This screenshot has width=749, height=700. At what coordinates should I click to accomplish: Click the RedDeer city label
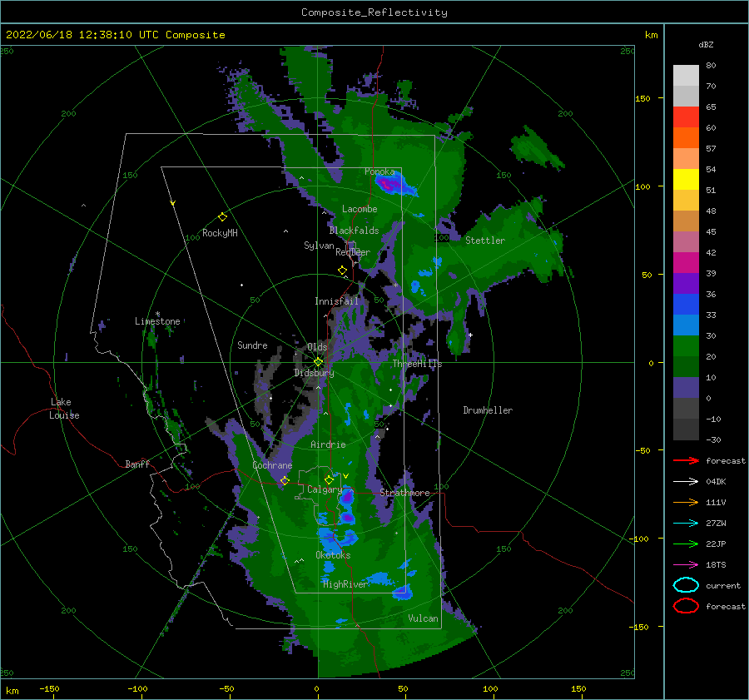(353, 252)
